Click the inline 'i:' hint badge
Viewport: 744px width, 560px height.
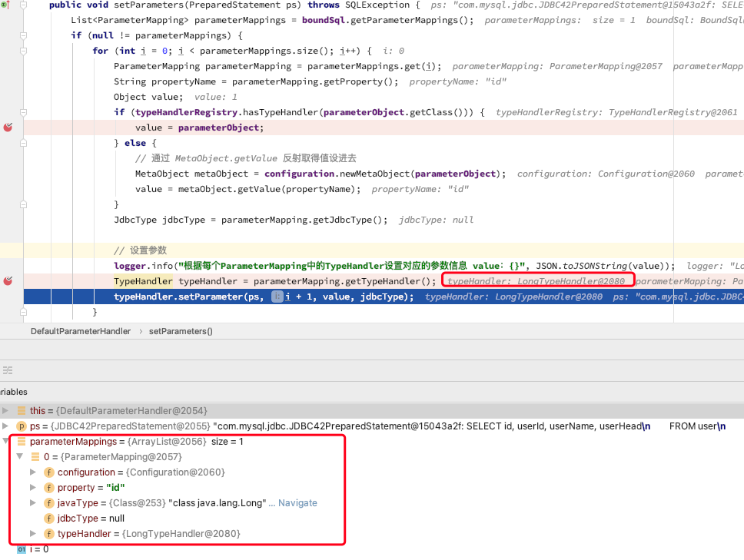coord(277,297)
